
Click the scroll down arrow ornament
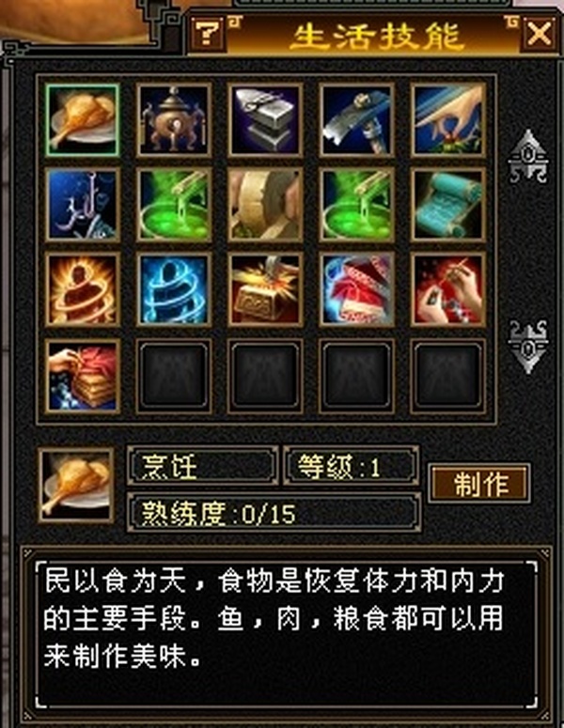pos(527,347)
